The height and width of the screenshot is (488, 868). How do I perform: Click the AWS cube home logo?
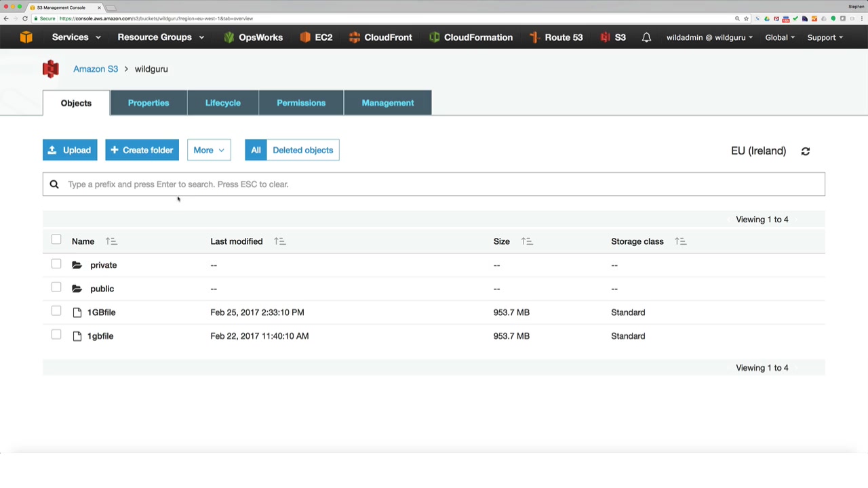tap(26, 37)
